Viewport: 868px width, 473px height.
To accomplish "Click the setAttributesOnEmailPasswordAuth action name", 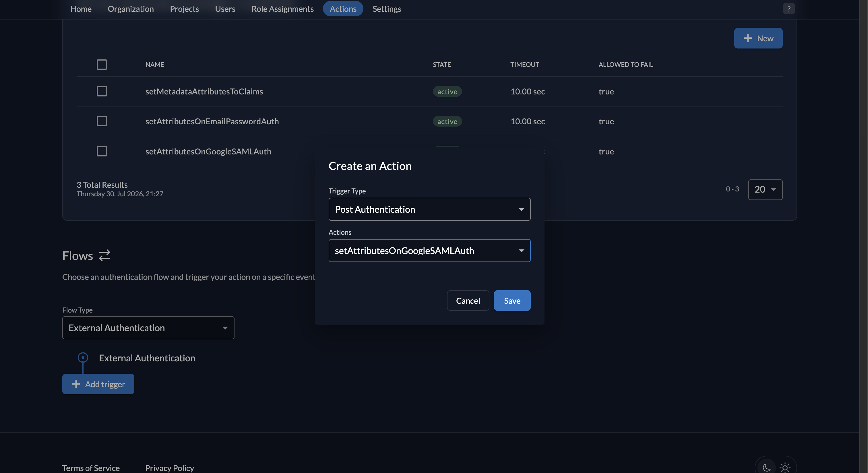I will (212, 121).
